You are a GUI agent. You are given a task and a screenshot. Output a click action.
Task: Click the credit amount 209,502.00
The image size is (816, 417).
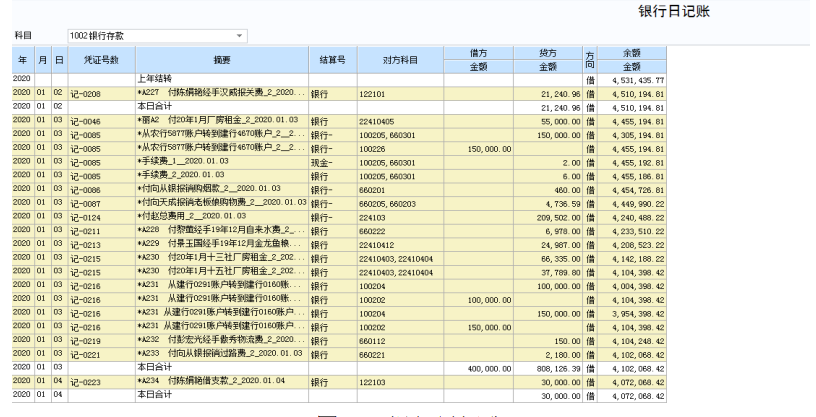(x=548, y=218)
